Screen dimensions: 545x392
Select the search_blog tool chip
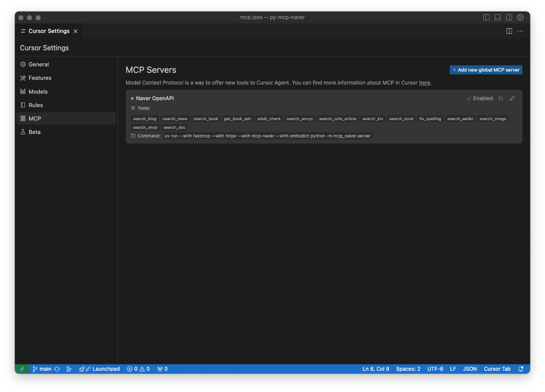[144, 118]
